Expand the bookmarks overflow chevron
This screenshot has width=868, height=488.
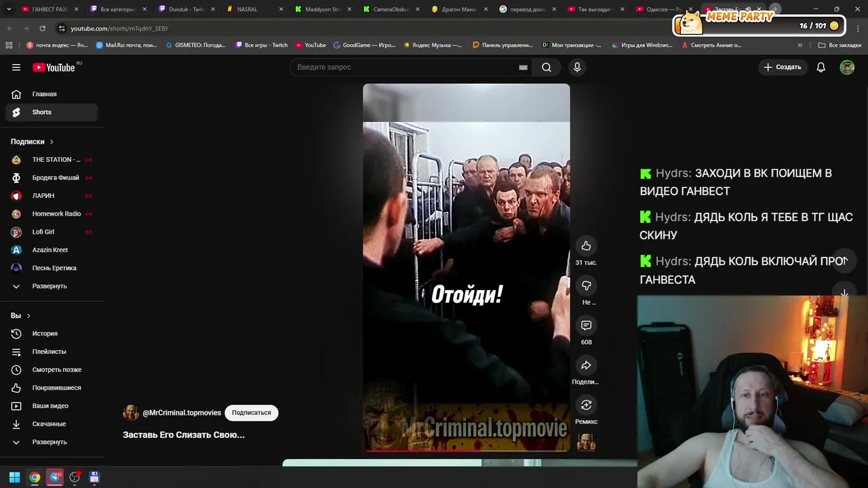click(800, 45)
